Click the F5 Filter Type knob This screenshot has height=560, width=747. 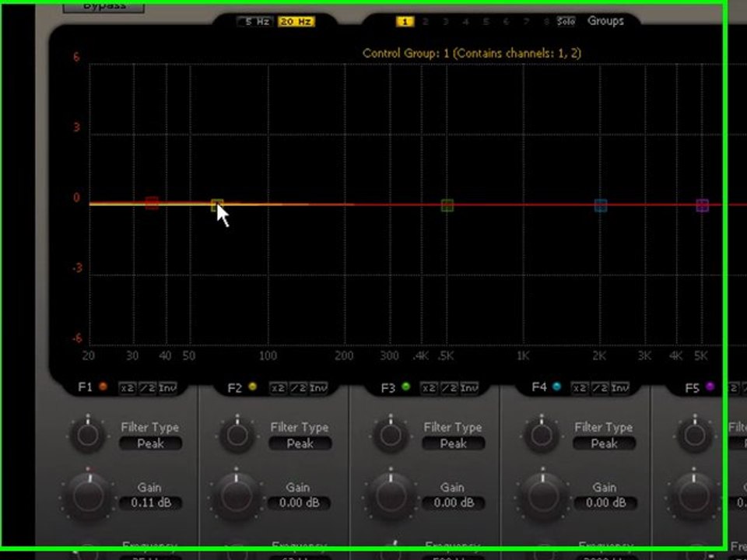coord(695,435)
